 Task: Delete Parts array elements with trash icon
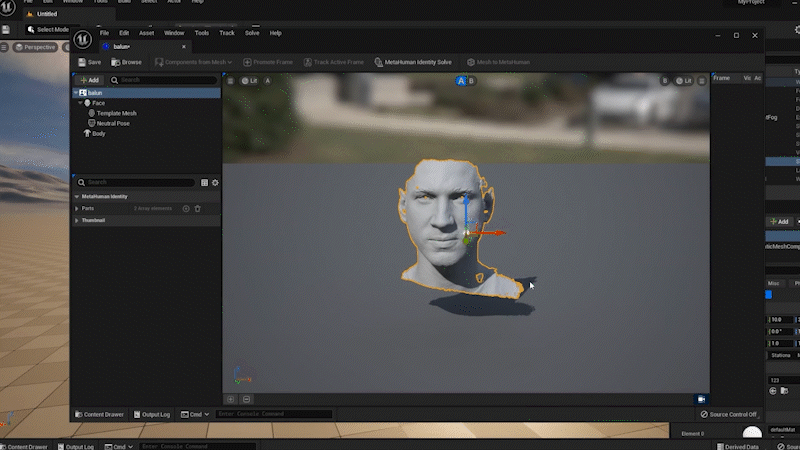coord(198,208)
